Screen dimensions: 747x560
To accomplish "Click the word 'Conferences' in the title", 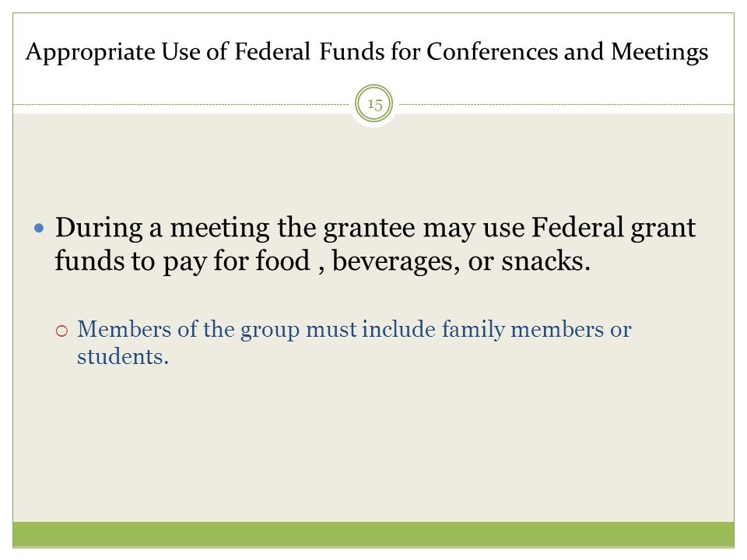I will [x=492, y=51].
